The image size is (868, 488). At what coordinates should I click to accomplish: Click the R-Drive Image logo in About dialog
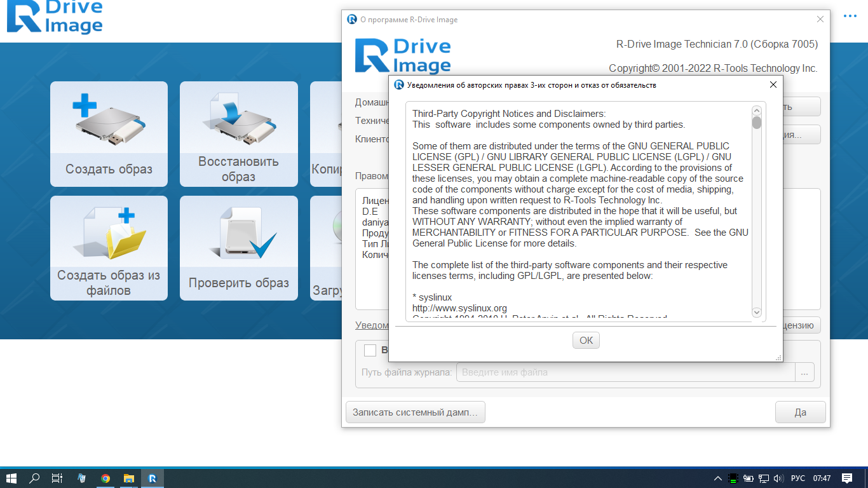click(403, 56)
